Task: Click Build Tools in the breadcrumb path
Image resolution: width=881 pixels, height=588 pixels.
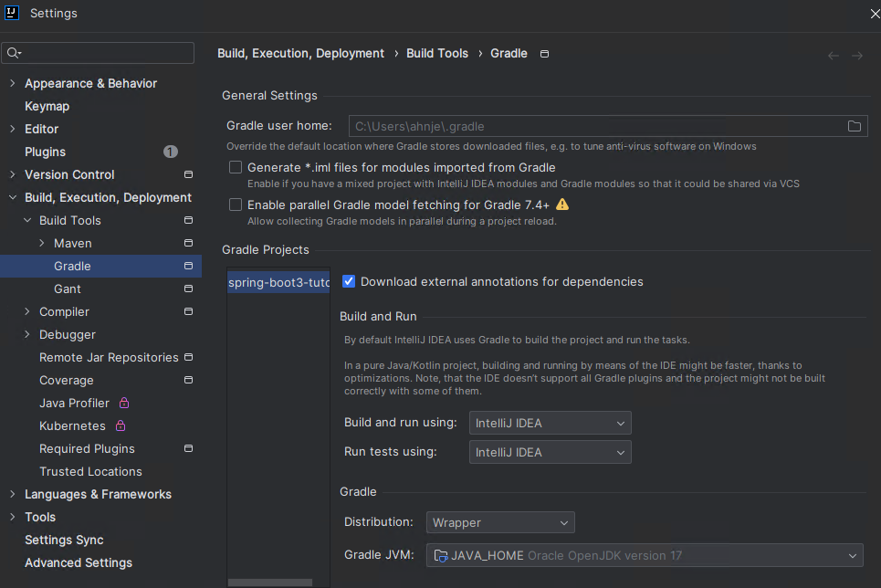Action: pos(436,53)
